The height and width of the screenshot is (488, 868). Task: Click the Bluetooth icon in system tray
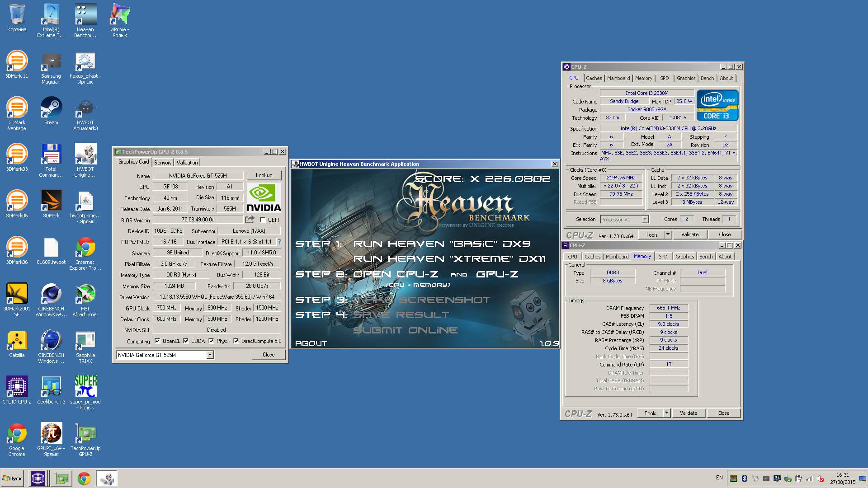(x=744, y=479)
